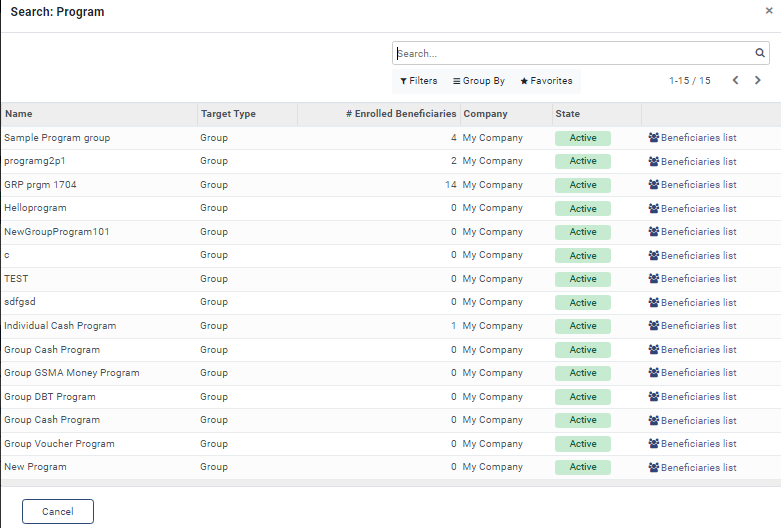Screen dimensions: 781x528
Task: Open the Filters dropdown
Action: coord(418,81)
